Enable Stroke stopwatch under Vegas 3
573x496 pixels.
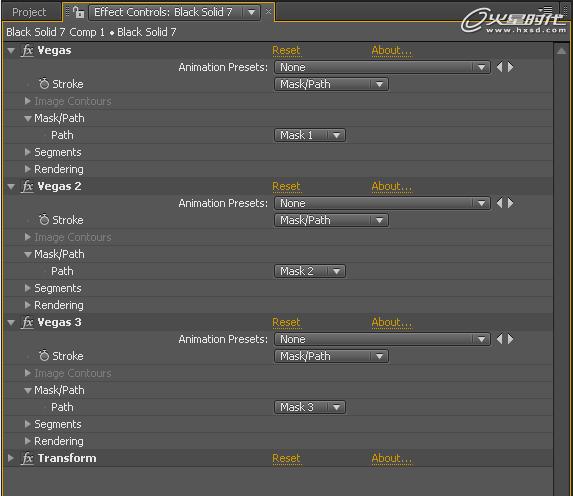point(44,356)
